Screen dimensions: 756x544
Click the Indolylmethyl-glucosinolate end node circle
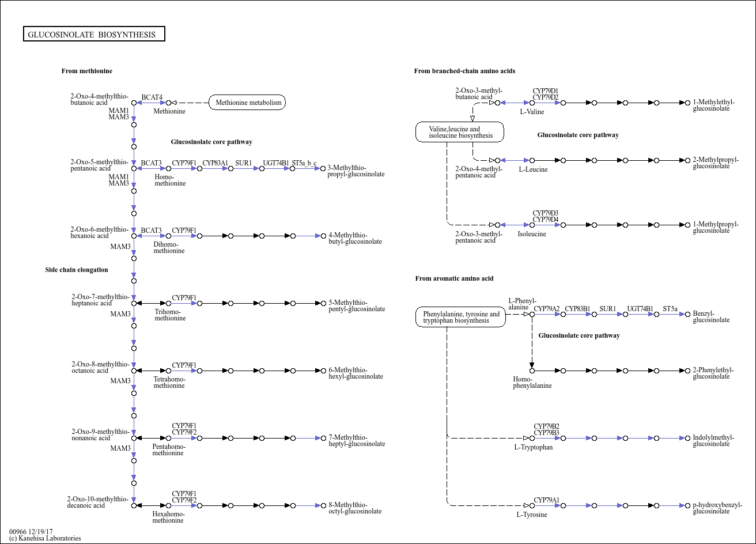tap(687, 438)
